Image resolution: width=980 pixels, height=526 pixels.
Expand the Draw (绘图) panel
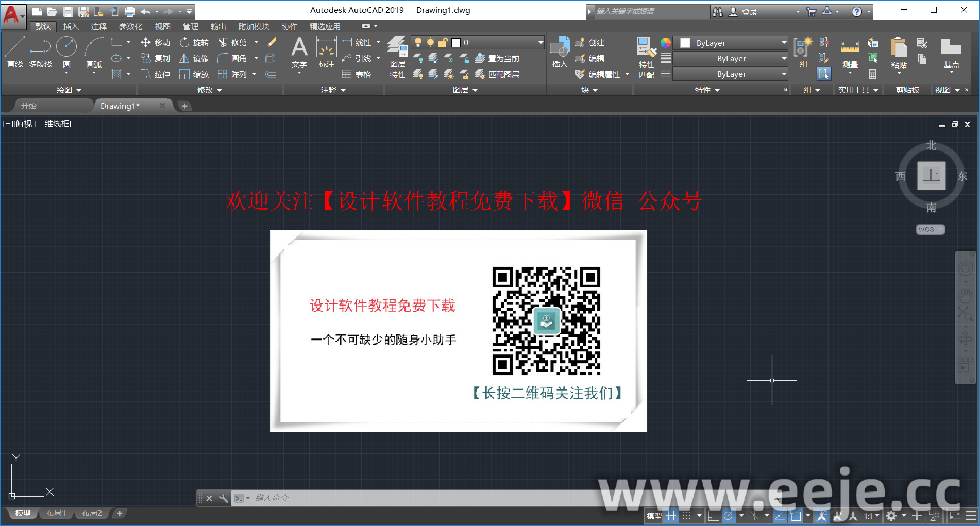coord(69,90)
